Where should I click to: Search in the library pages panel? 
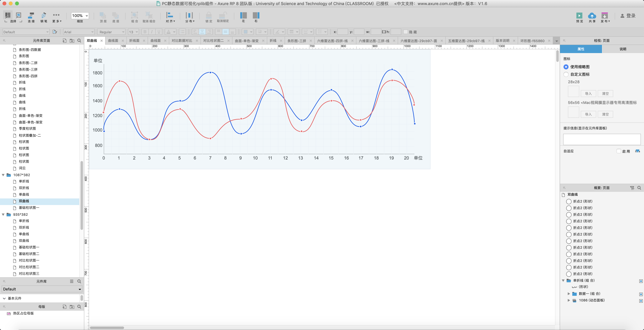pos(79,41)
